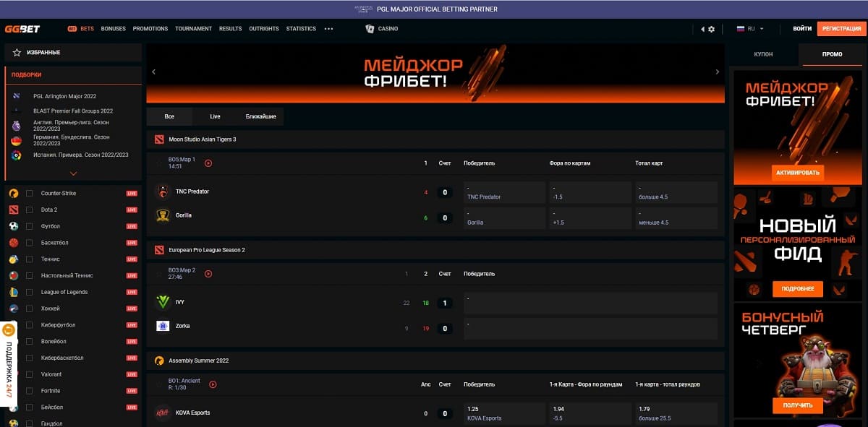Click Gorilla team logo

tap(163, 215)
